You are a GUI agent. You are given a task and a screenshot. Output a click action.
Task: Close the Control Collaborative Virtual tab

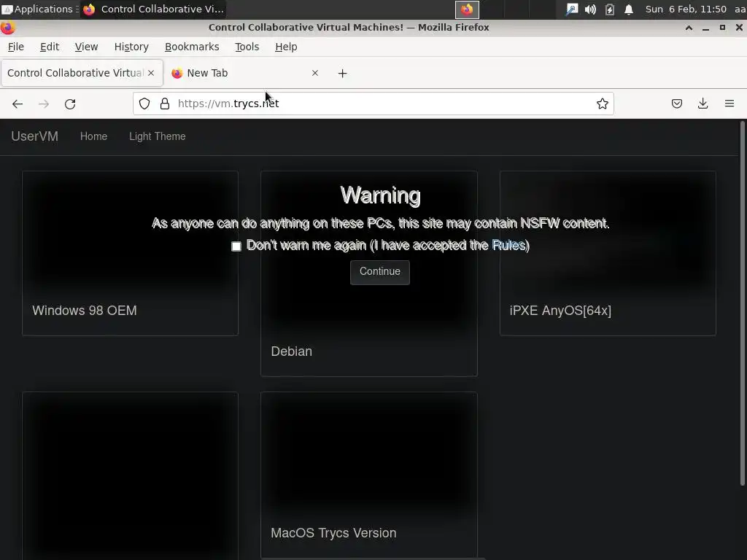coord(151,73)
